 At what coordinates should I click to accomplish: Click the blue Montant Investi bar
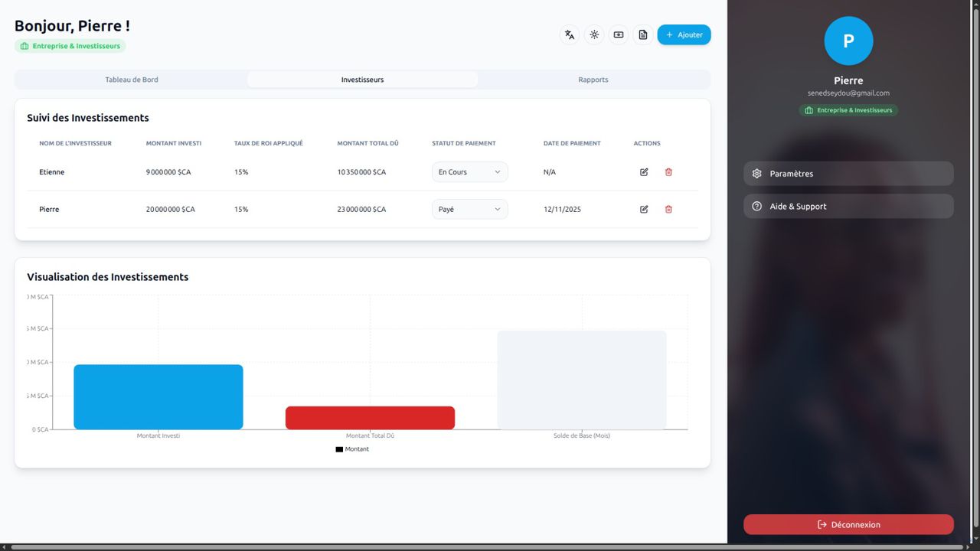point(158,396)
